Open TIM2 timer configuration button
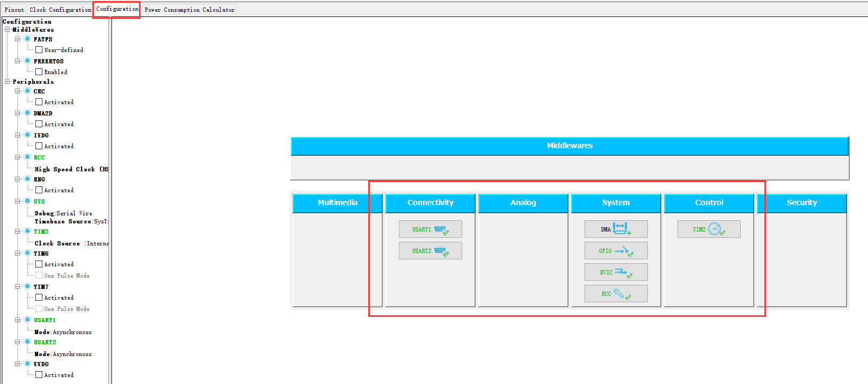 pyautogui.click(x=709, y=229)
